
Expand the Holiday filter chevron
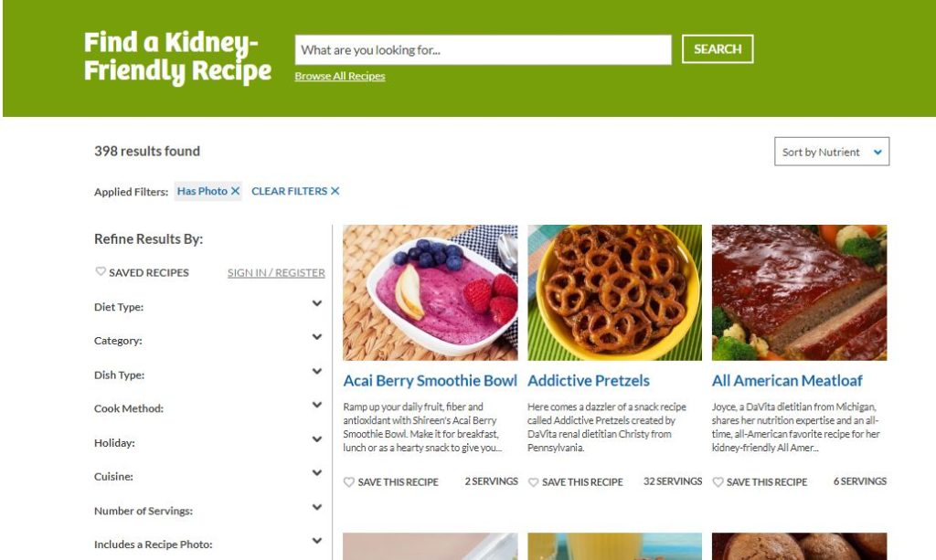coord(317,438)
